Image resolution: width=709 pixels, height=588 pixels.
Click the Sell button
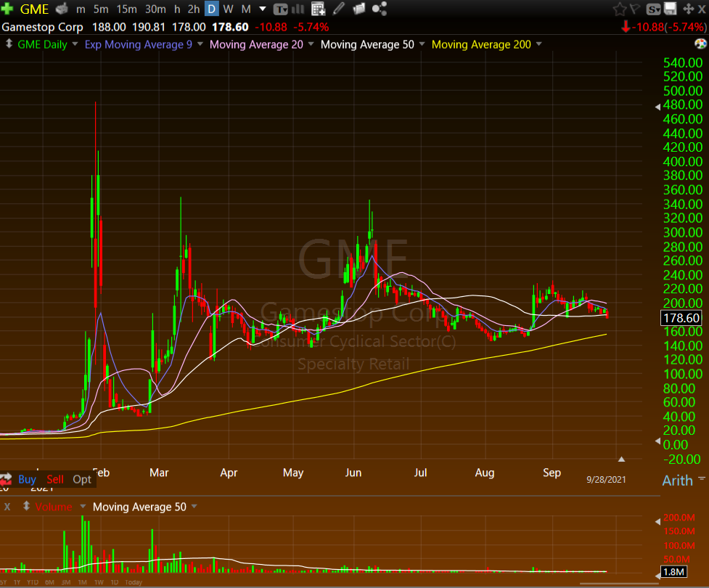(x=55, y=479)
